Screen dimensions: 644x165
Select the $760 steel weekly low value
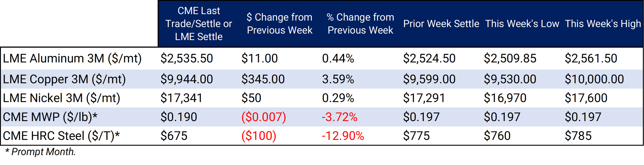coord(497,136)
